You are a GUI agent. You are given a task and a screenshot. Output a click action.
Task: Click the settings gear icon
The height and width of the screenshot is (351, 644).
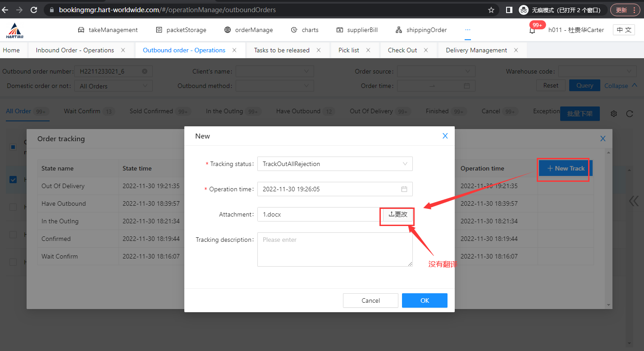click(613, 114)
